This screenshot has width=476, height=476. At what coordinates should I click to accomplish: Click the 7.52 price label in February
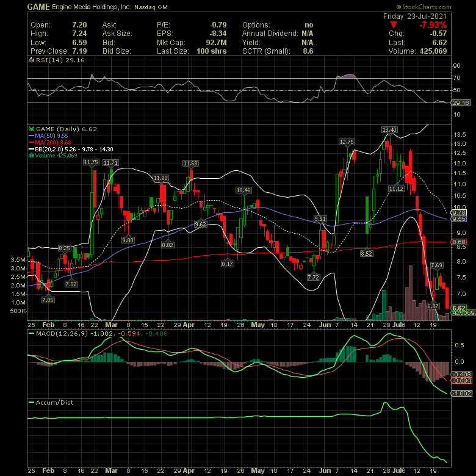pyautogui.click(x=71, y=284)
